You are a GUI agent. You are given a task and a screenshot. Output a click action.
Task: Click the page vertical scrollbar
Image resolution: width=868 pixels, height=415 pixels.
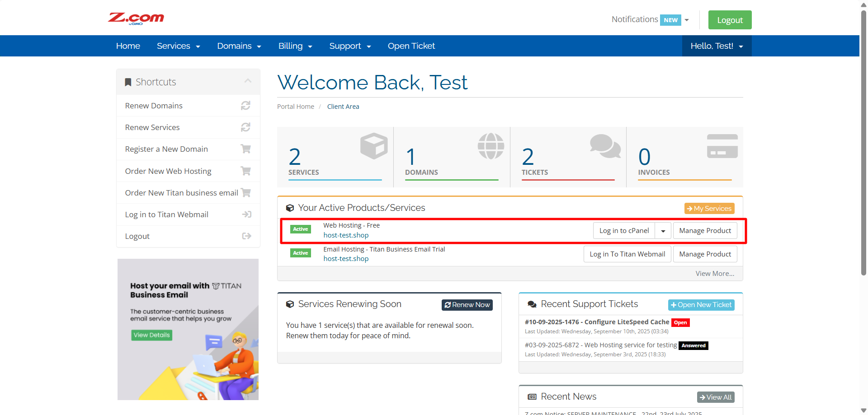pyautogui.click(x=863, y=142)
